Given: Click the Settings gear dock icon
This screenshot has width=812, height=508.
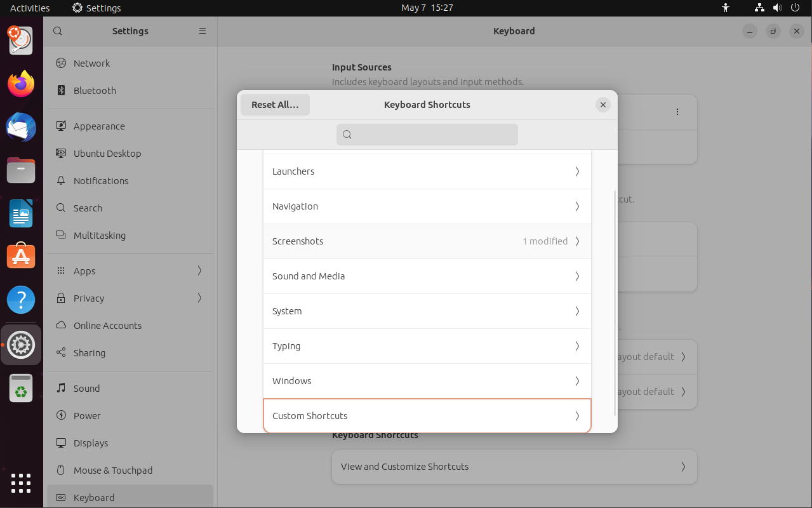Looking at the screenshot, I should pos(21,345).
